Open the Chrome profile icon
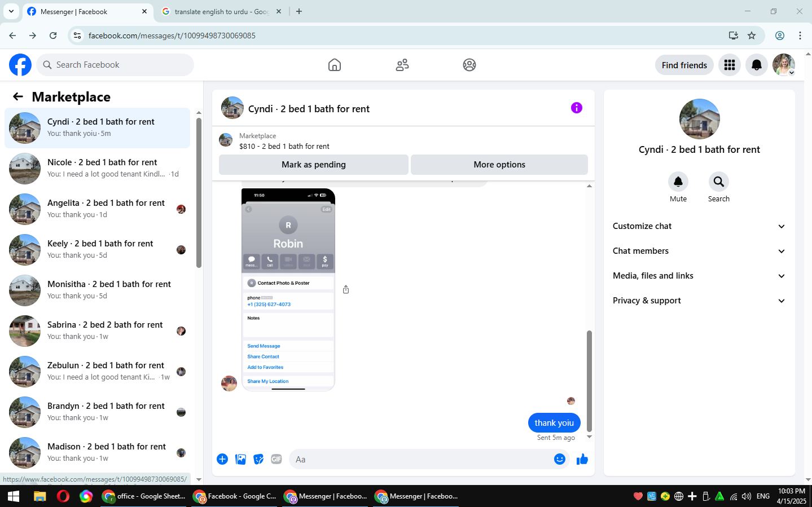Screen dimensions: 812x507 point(780,36)
